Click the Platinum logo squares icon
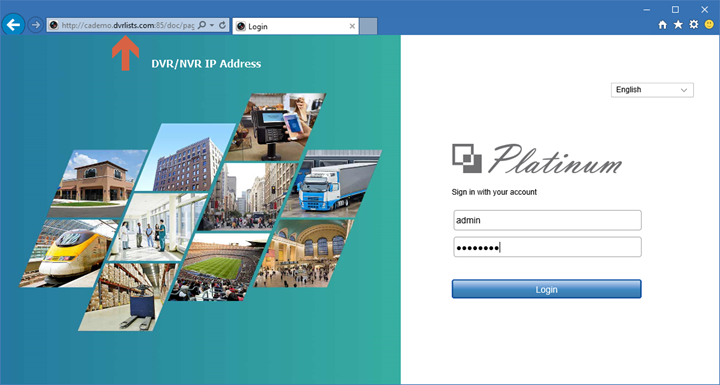Screen dimensions: 720x385 [x=467, y=158]
